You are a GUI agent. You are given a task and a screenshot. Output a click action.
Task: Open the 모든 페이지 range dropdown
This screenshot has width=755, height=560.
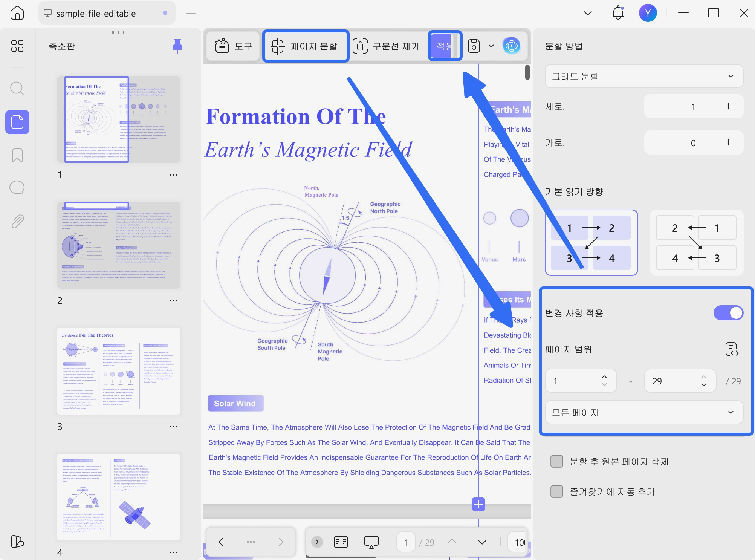[x=644, y=413]
